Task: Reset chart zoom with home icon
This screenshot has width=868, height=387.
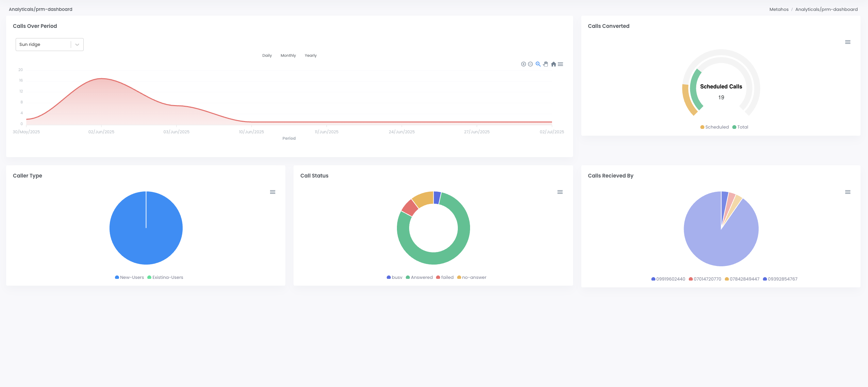Action: tap(553, 64)
